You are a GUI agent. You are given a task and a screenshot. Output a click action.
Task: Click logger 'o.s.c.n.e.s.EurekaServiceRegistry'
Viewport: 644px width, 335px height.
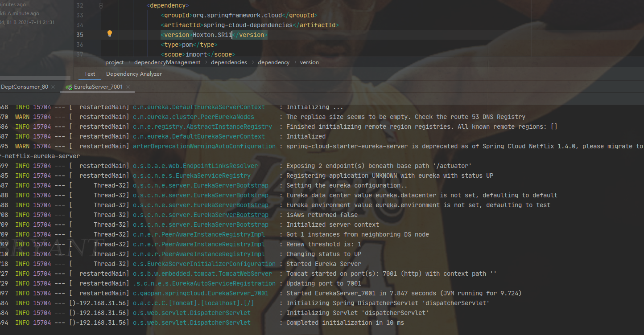[192, 176]
